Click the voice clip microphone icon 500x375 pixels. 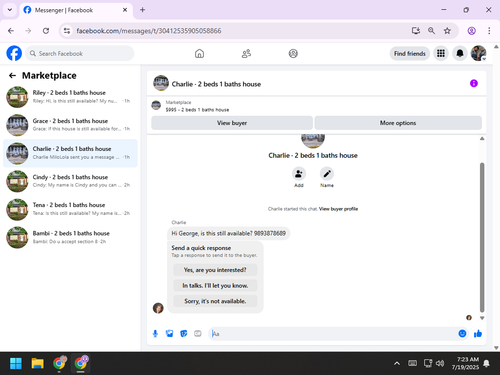155,334
